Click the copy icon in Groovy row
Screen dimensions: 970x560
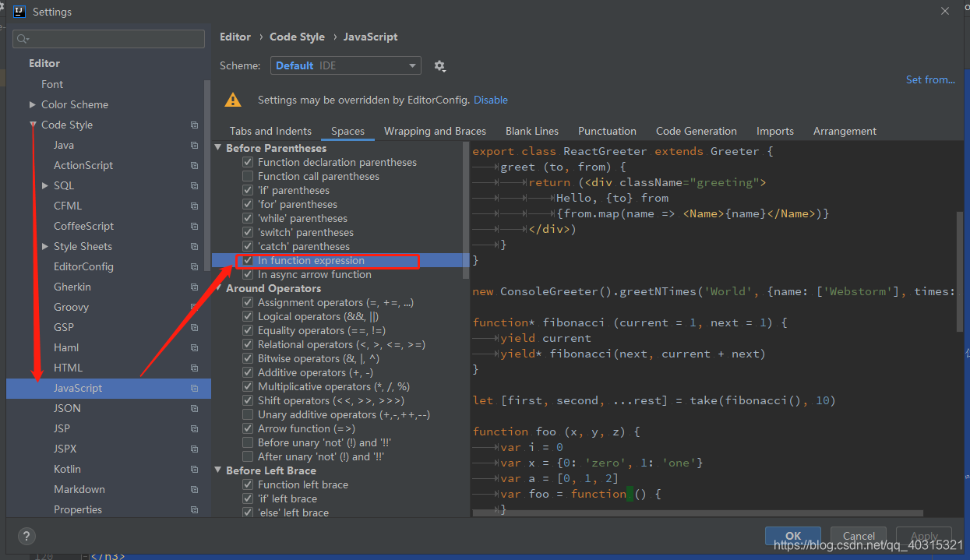click(x=194, y=307)
